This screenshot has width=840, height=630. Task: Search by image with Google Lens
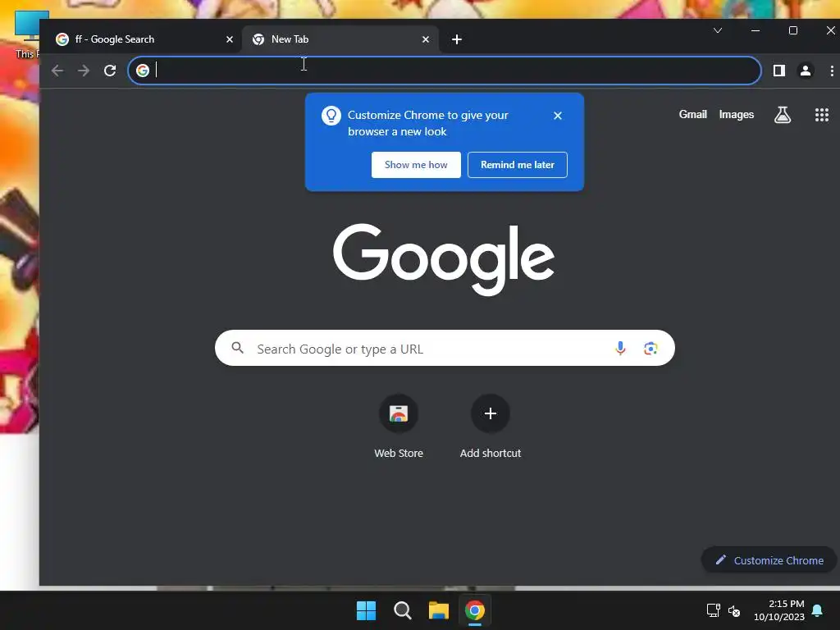651,349
